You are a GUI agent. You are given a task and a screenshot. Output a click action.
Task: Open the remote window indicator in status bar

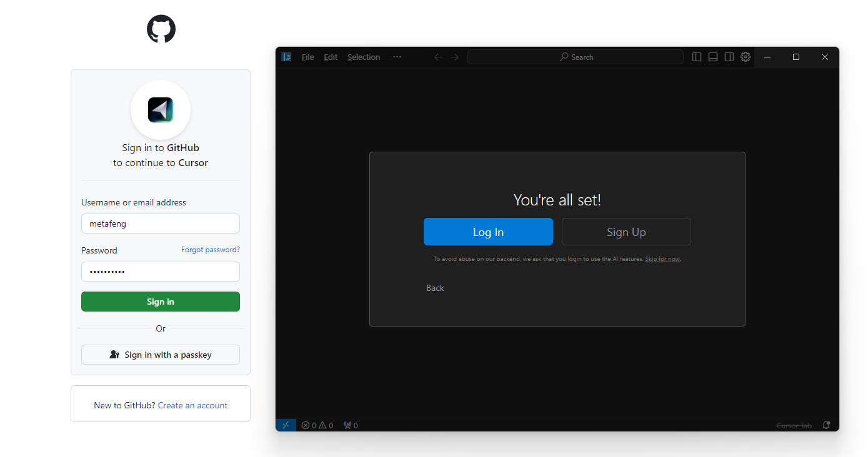286,425
